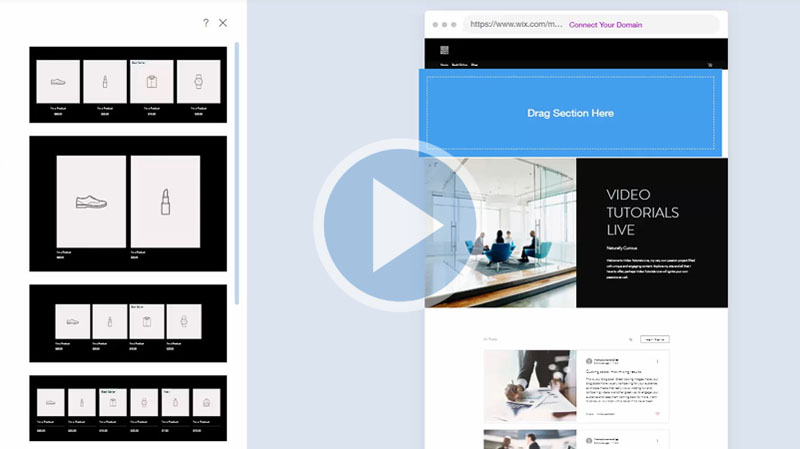The image size is (800, 449).
Task: Open help with the question mark icon
Action: pos(206,23)
